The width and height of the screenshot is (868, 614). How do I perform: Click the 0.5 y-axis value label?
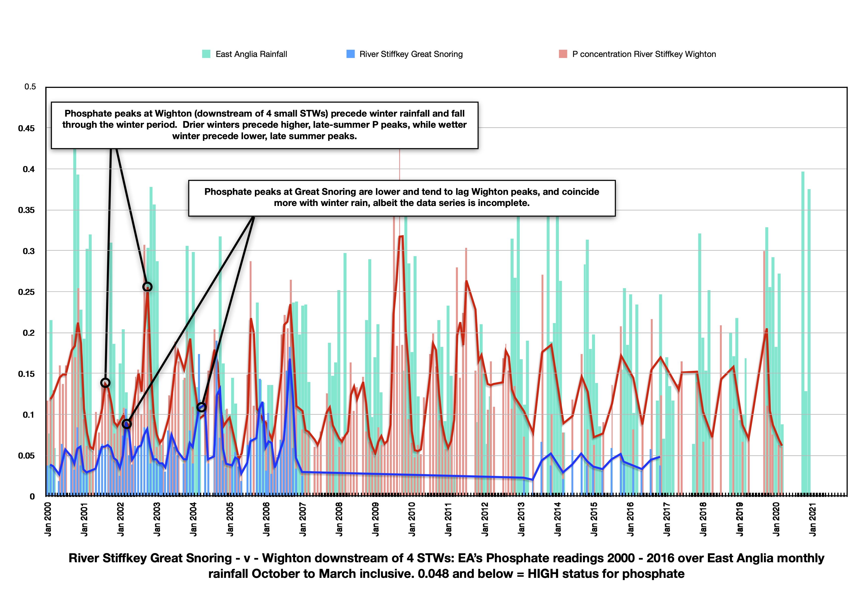click(30, 87)
